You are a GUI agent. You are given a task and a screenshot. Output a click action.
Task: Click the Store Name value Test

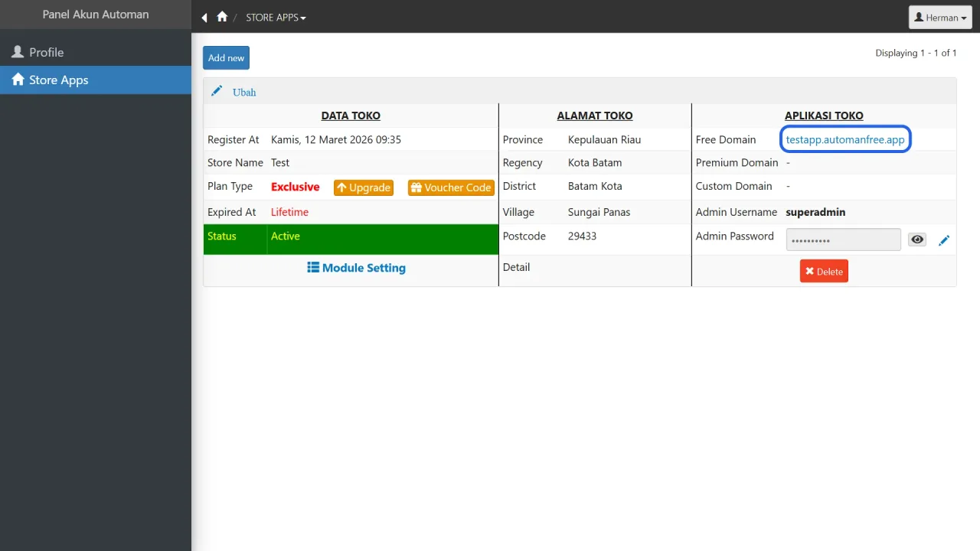[280, 162]
